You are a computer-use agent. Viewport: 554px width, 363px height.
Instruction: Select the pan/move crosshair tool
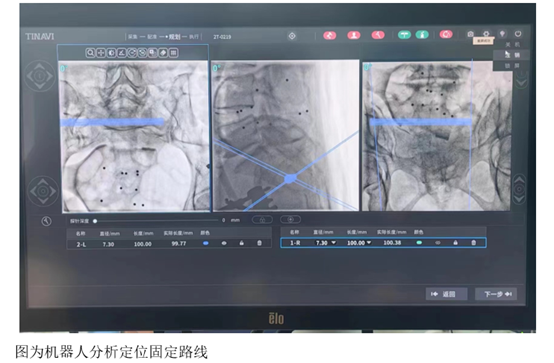tap(101, 53)
